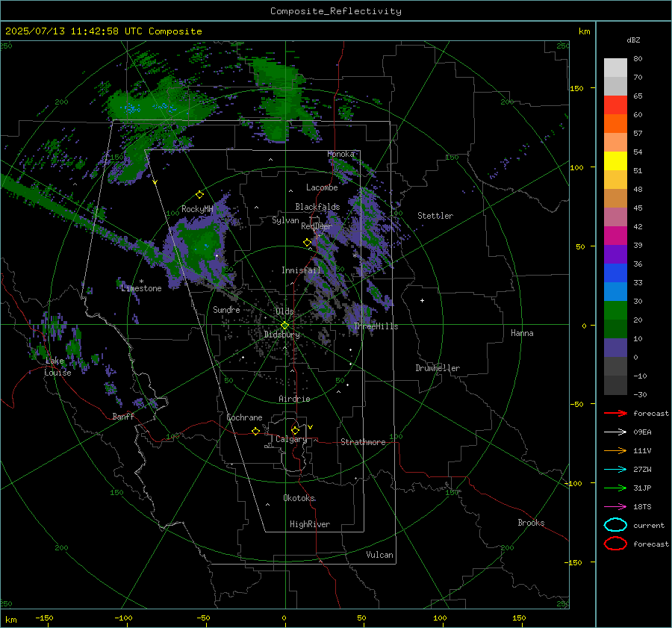Image resolution: width=672 pixels, height=628 pixels.
Task: Click the Drumheller label
Action: [x=438, y=368]
